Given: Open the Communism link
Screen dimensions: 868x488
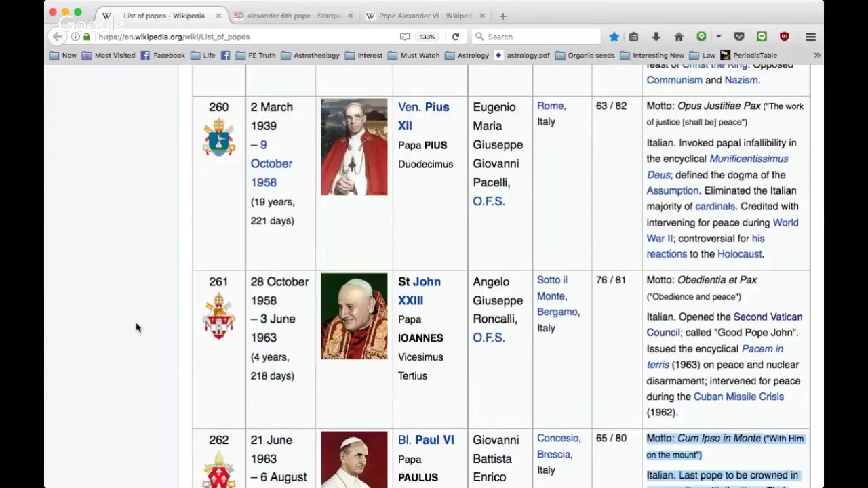Looking at the screenshot, I should [x=674, y=80].
